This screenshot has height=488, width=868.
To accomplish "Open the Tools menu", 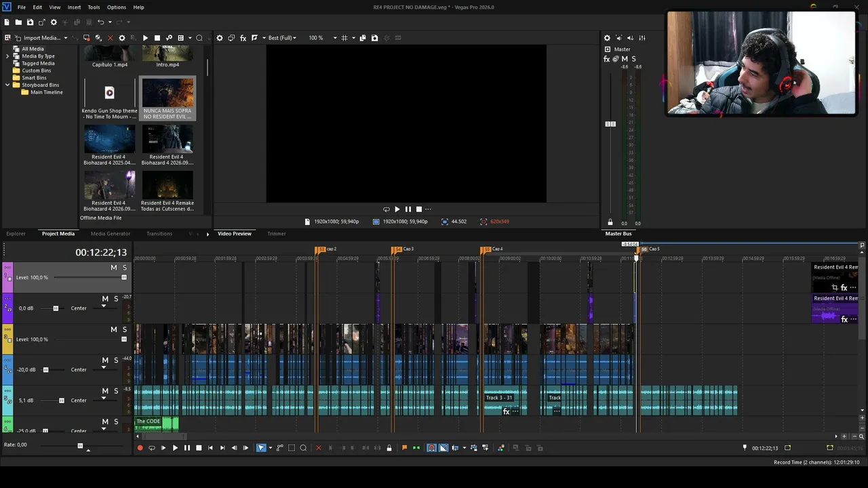I will pyautogui.click(x=94, y=7).
